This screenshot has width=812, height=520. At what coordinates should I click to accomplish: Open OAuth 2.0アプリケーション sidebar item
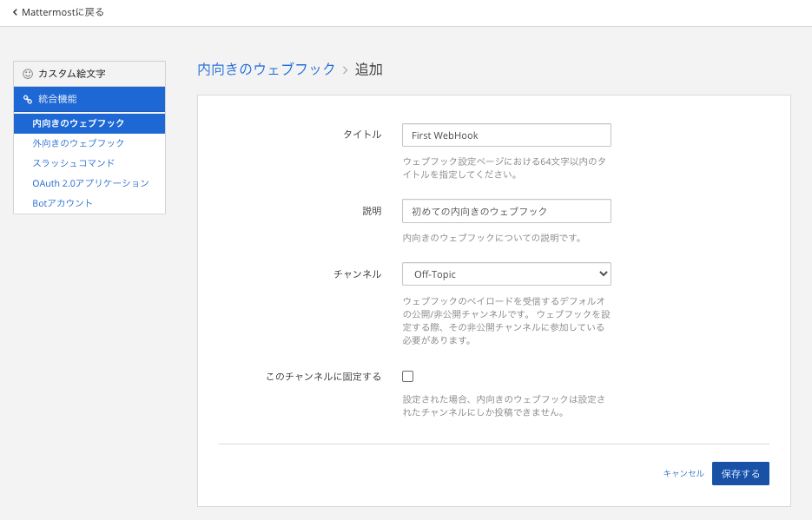(x=90, y=183)
